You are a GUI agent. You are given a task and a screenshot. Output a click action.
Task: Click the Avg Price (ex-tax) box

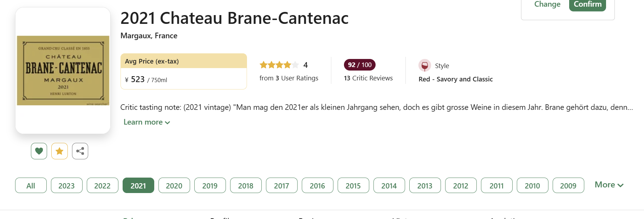183,72
